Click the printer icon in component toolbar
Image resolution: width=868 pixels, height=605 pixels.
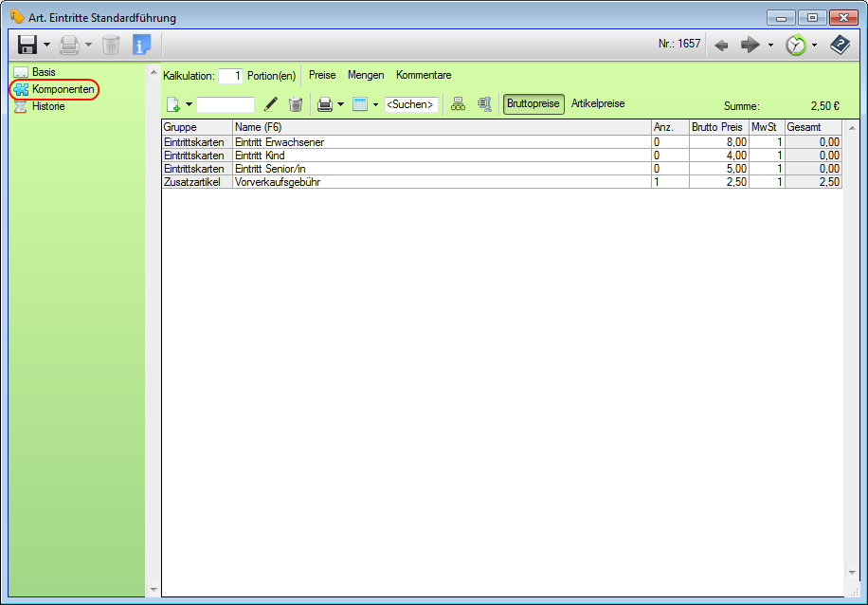pos(325,104)
